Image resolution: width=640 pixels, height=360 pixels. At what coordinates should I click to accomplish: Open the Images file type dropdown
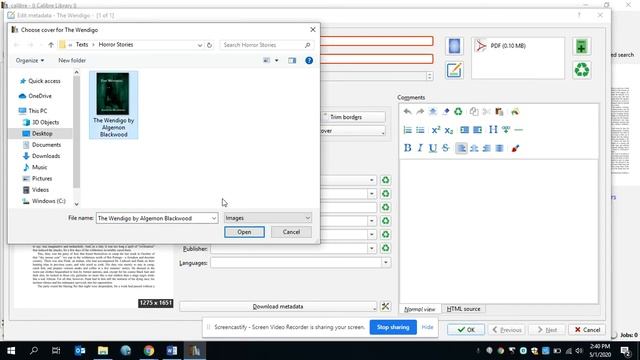click(267, 218)
